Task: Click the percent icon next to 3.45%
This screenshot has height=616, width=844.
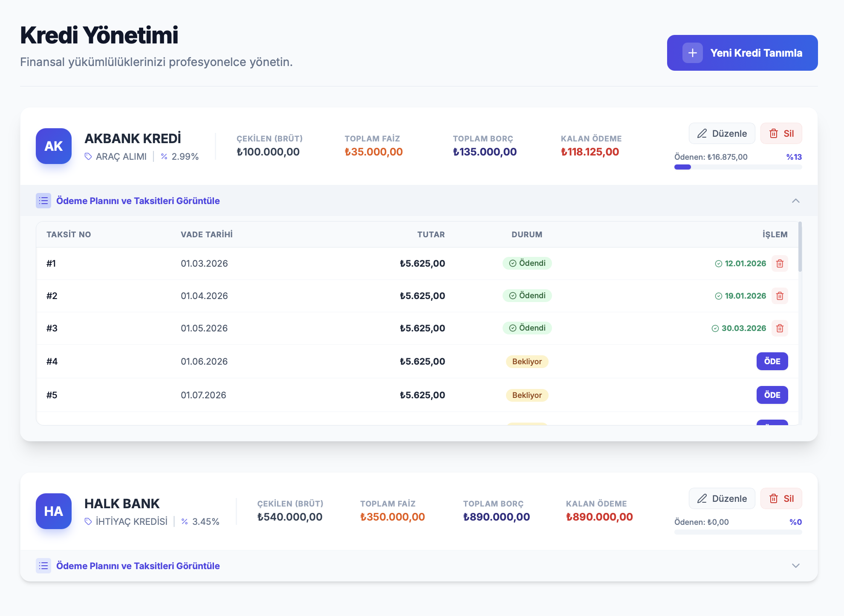Action: click(185, 521)
